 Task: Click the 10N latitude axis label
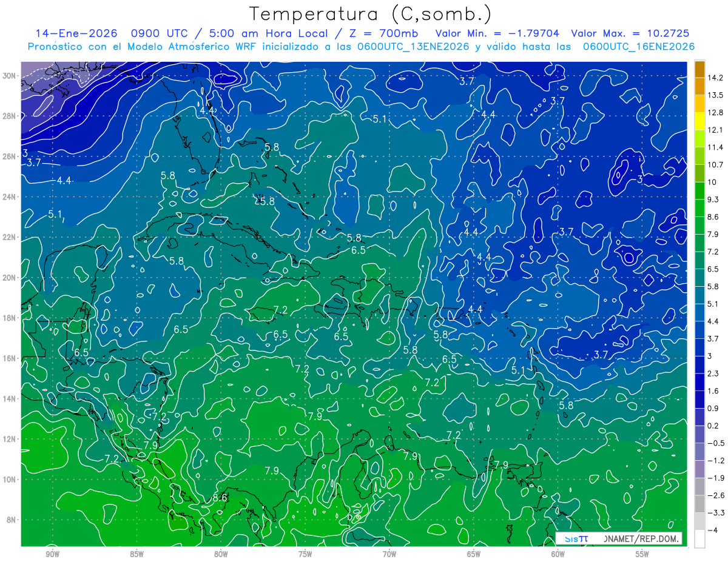10,480
